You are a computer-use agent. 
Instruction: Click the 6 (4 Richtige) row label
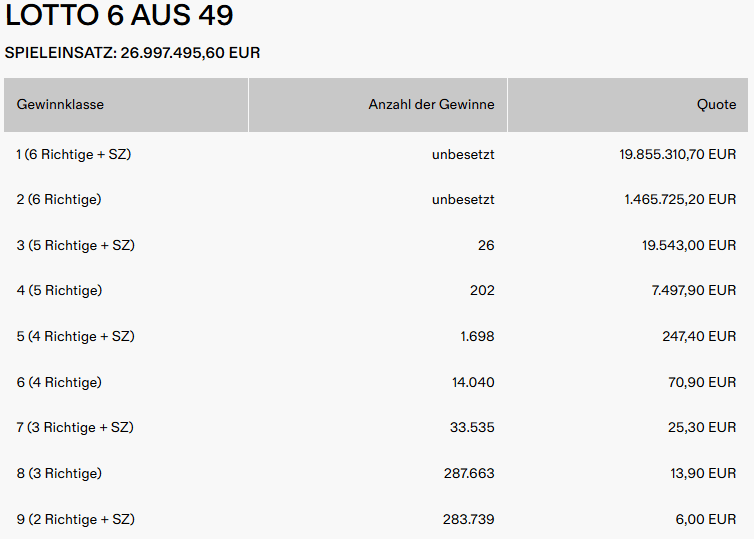[x=59, y=382]
